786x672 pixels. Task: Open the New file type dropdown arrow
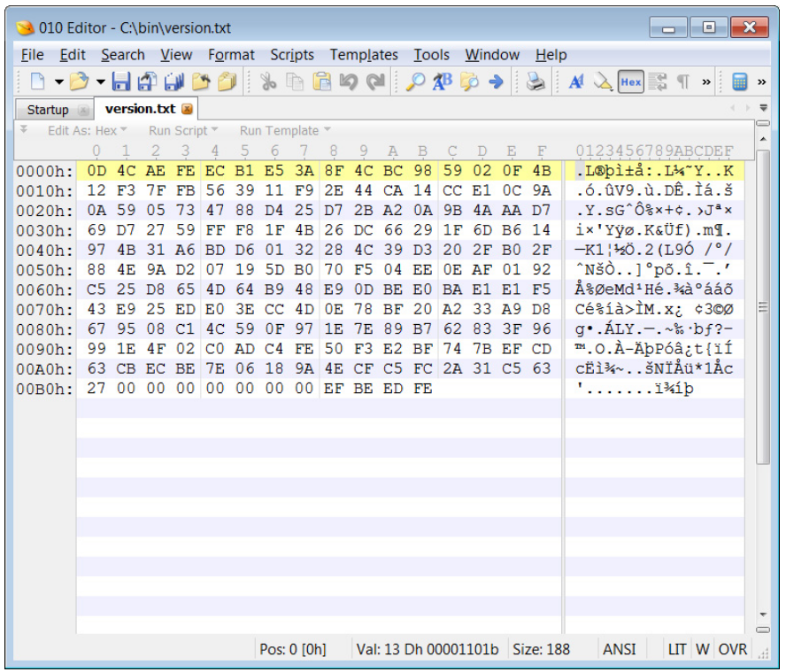59,81
